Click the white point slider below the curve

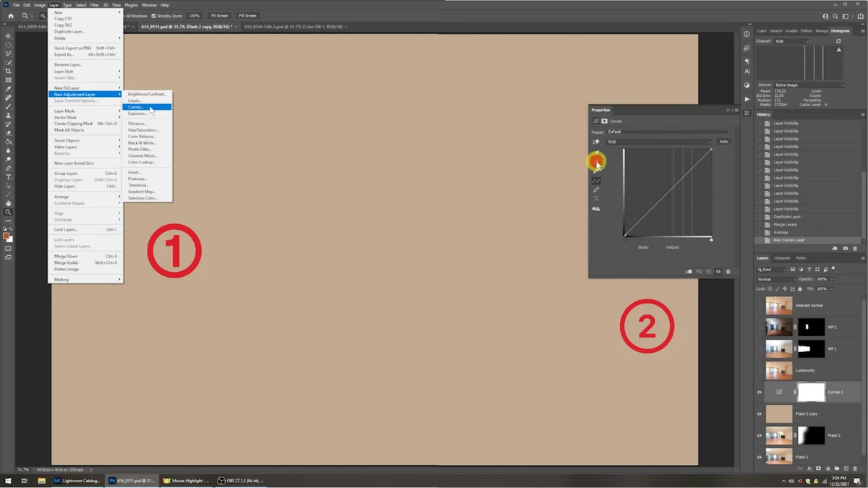pyautogui.click(x=711, y=239)
